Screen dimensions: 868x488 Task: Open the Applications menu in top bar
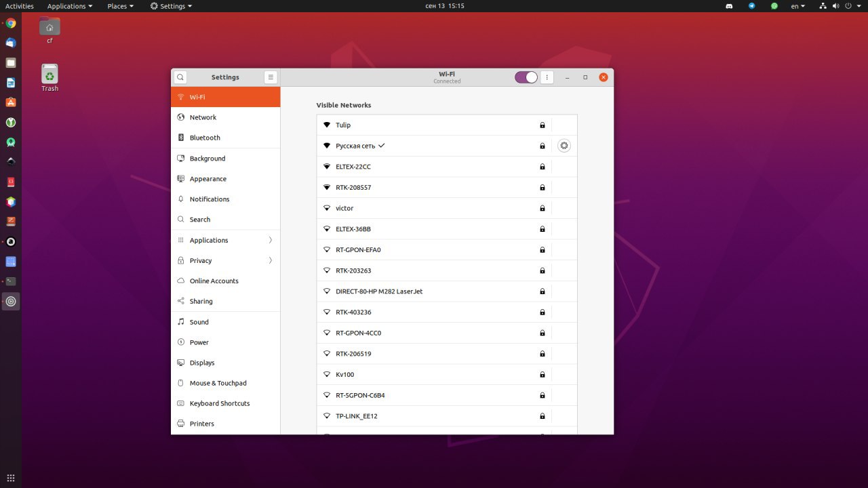[x=70, y=6]
